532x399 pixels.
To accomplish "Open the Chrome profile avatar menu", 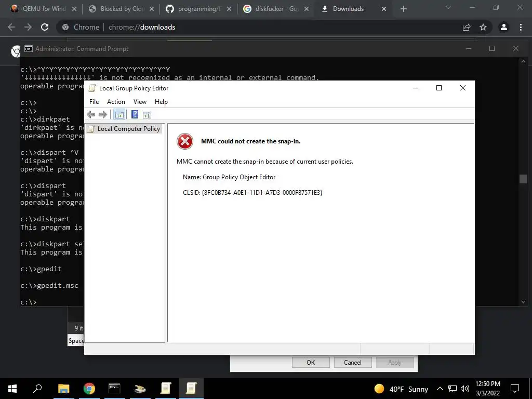I will (x=504, y=27).
